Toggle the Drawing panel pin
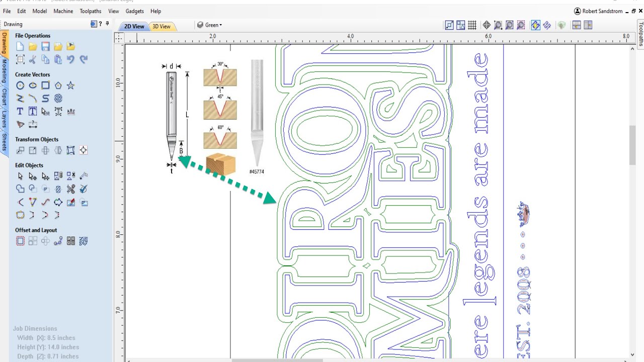This screenshot has width=644, height=362. pos(107,24)
